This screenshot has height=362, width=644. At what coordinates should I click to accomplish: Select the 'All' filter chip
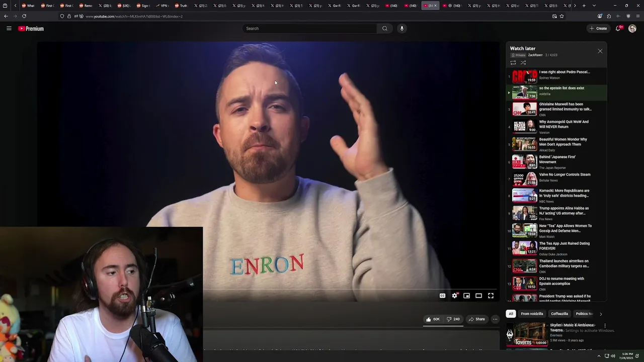511,314
